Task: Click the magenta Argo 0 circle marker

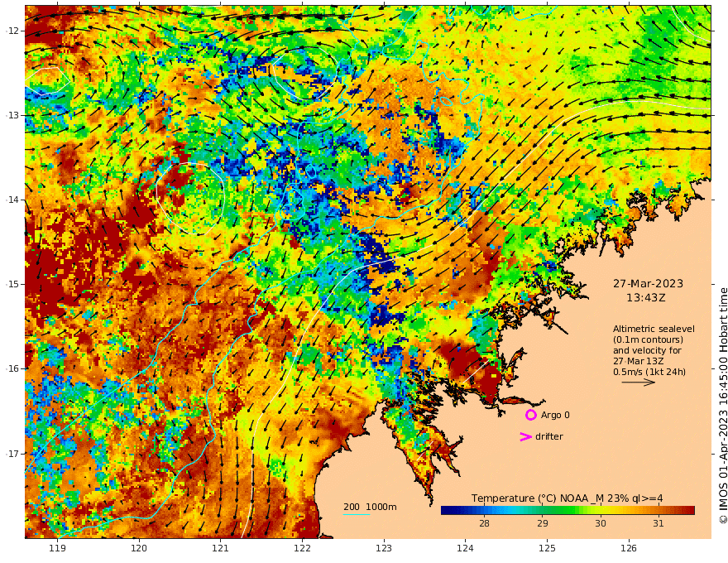Action: [530, 415]
